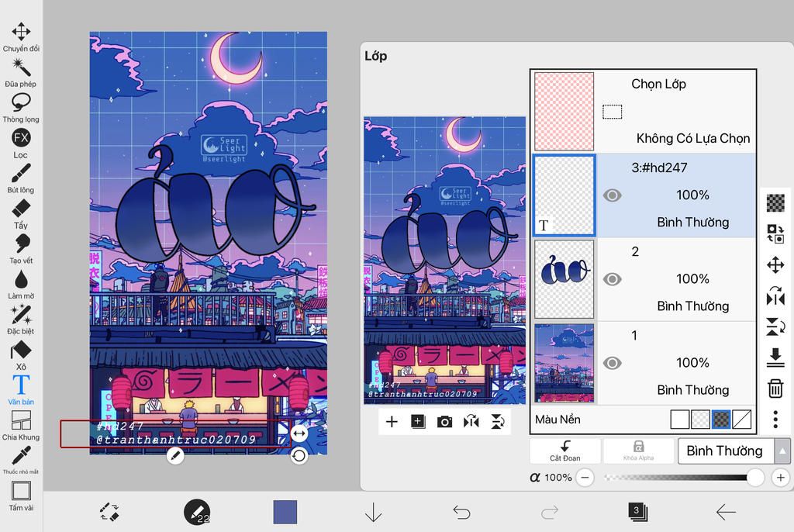Viewport: 794px width, 532px height.
Task: Choose white Màu Nền background
Action: 679,420
